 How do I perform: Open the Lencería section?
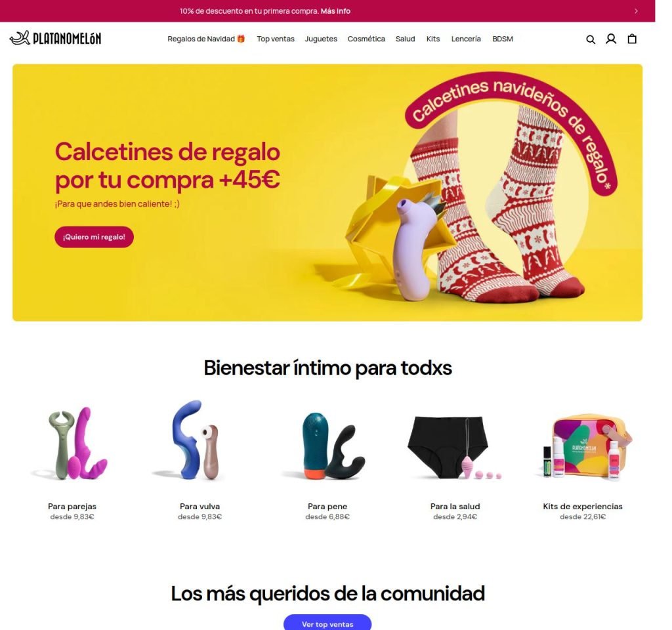(x=466, y=39)
